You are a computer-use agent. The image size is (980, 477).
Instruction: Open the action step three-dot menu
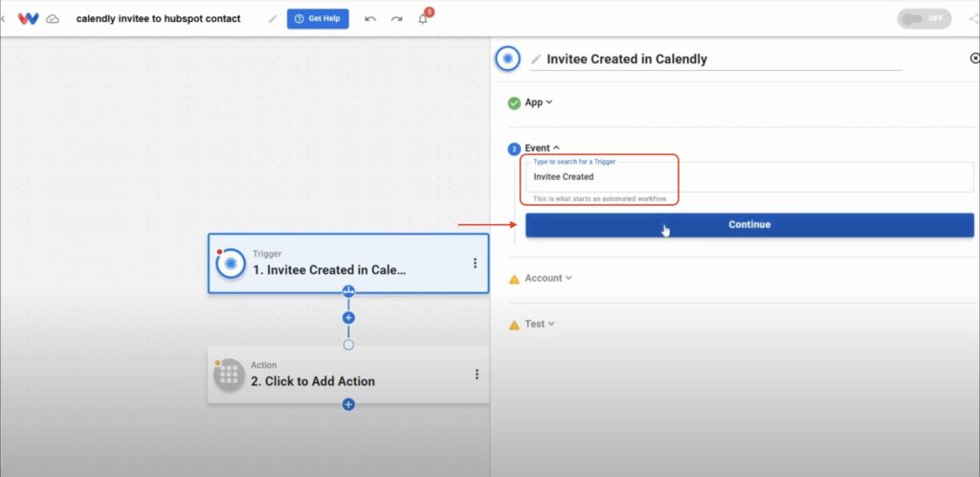pos(477,375)
